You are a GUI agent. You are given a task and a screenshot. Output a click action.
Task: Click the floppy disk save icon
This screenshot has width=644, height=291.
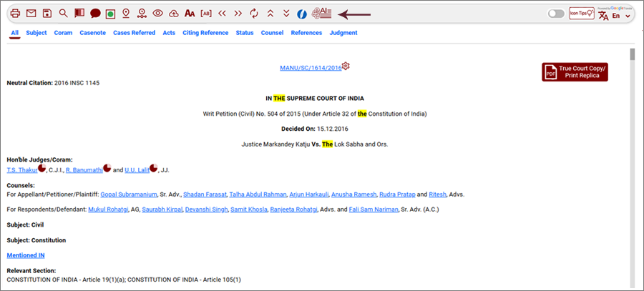pos(47,13)
